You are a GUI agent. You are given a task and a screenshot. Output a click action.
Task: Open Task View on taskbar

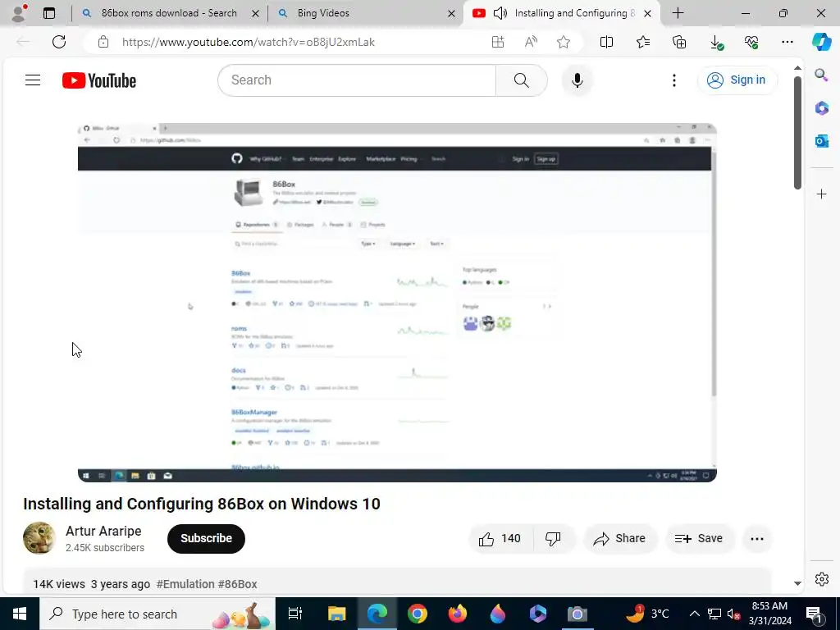(x=295, y=614)
